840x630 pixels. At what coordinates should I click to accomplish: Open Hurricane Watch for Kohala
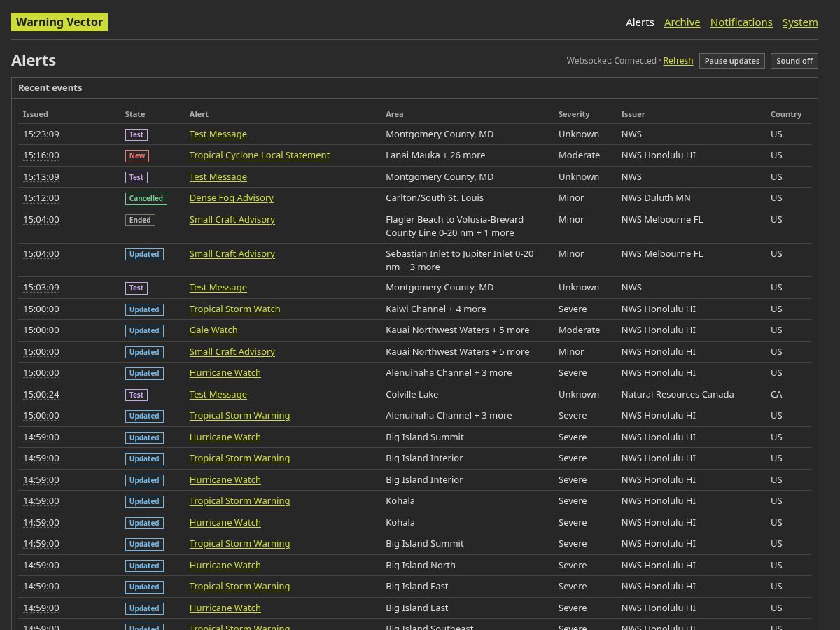[225, 523]
